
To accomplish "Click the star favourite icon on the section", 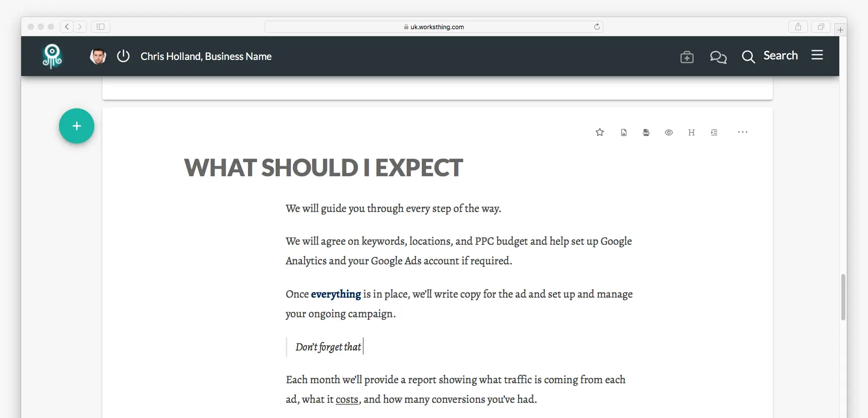I will pos(600,132).
